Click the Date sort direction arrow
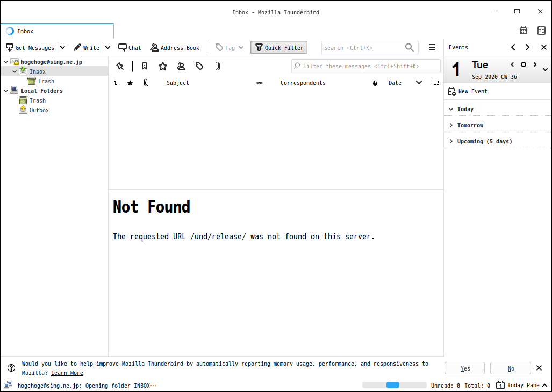The width and height of the screenshot is (552, 392). click(419, 83)
